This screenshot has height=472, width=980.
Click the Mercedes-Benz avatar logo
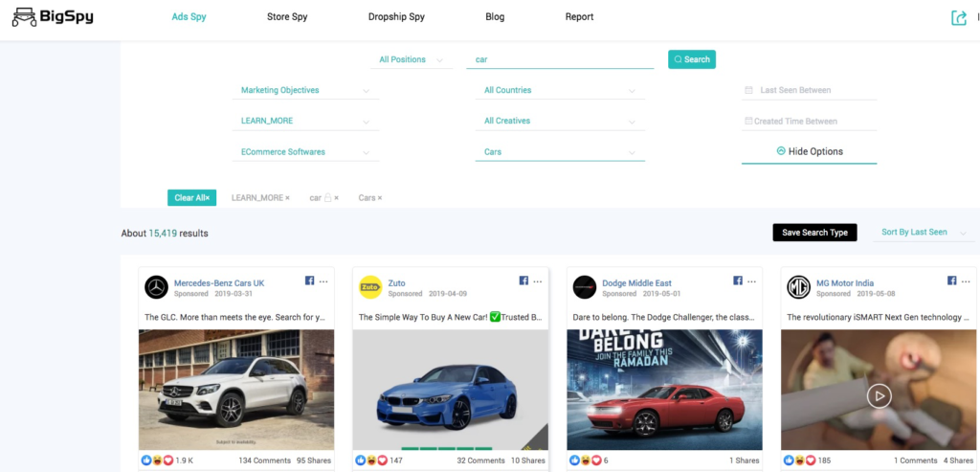point(156,287)
